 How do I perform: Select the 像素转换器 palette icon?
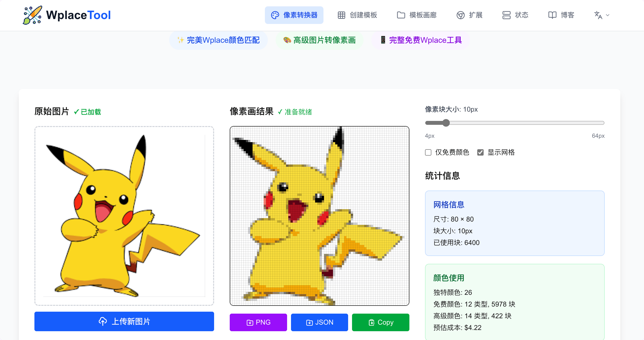click(275, 15)
